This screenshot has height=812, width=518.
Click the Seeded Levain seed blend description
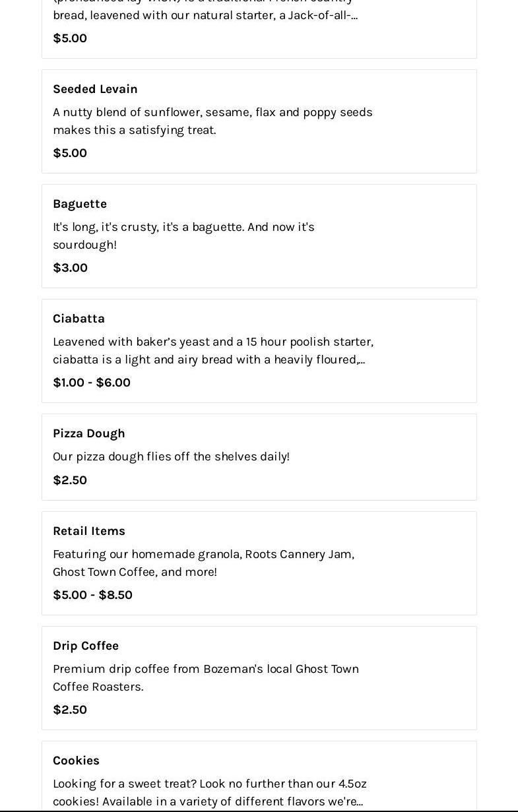[212, 121]
